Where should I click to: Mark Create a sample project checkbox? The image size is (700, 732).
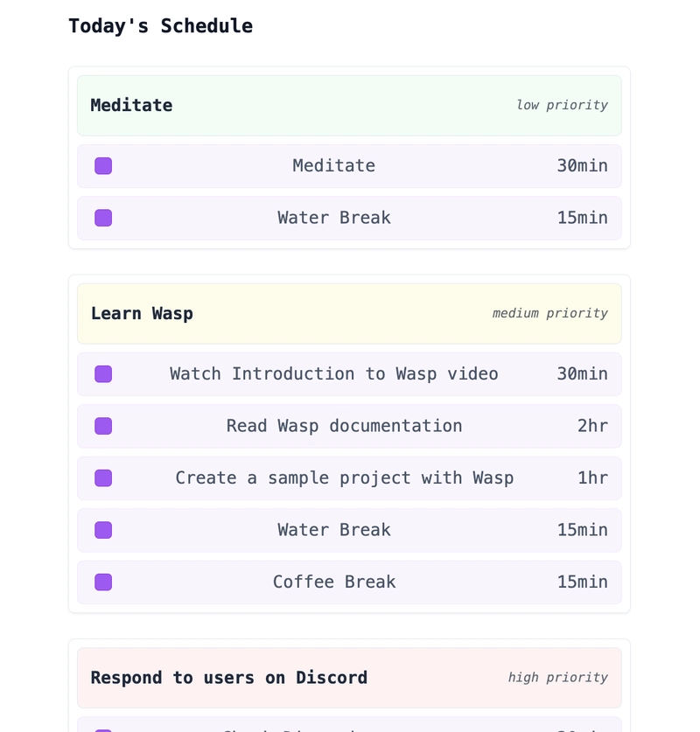(x=103, y=478)
